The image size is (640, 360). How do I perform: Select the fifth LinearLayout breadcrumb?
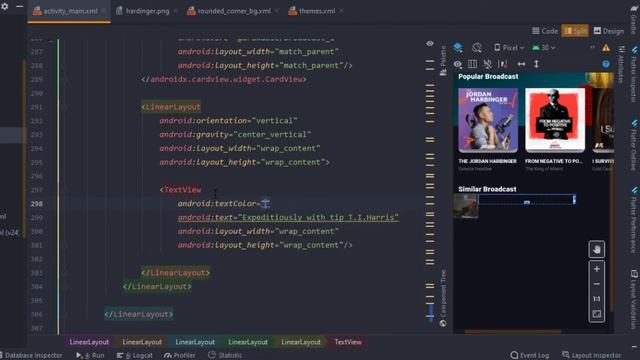(x=301, y=342)
